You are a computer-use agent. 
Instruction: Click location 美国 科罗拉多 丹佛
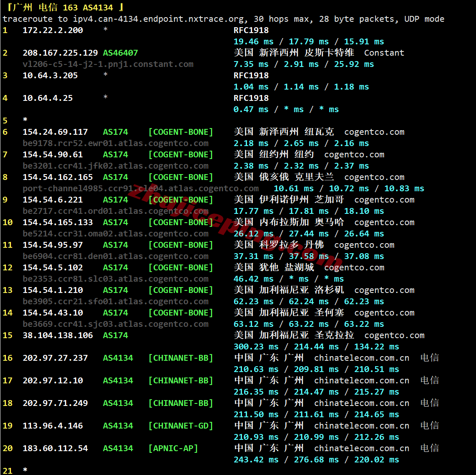(279, 245)
